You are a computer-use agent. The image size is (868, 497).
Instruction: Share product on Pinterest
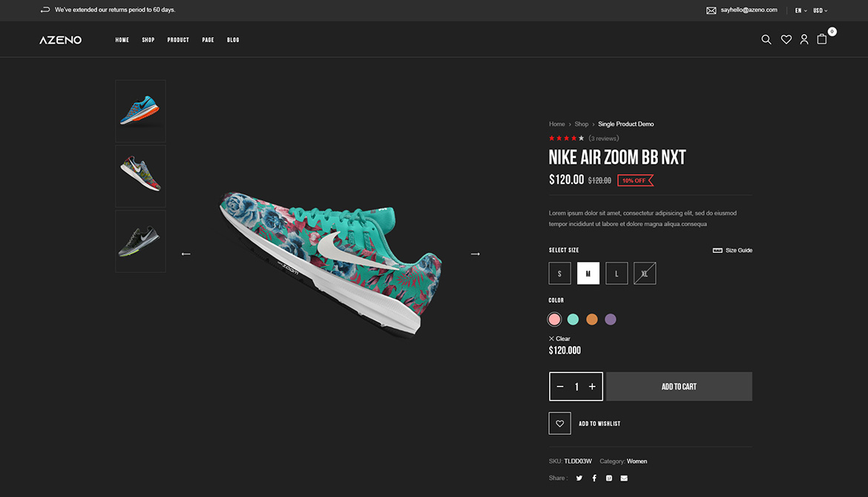tap(609, 478)
